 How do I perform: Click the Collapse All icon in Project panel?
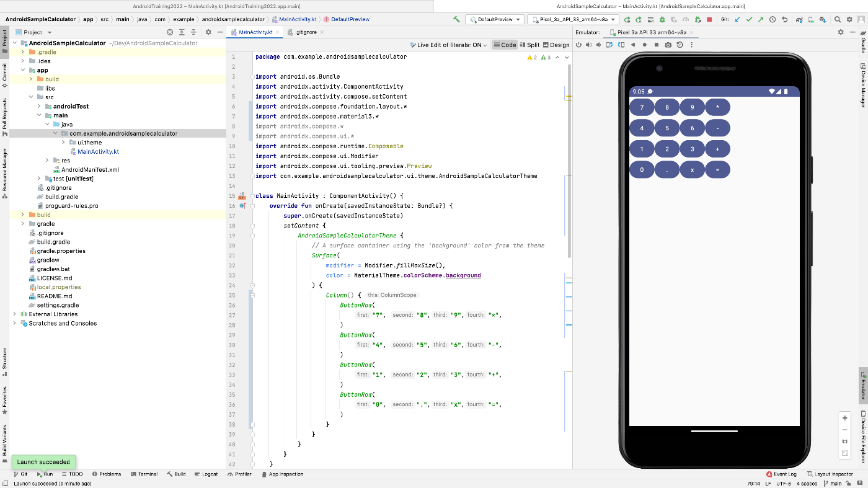point(193,32)
